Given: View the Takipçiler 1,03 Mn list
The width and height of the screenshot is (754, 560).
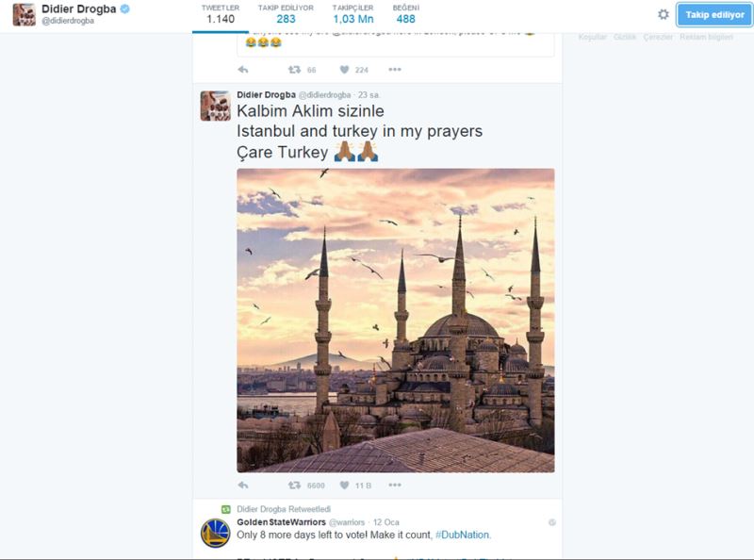Looking at the screenshot, I should 352,14.
